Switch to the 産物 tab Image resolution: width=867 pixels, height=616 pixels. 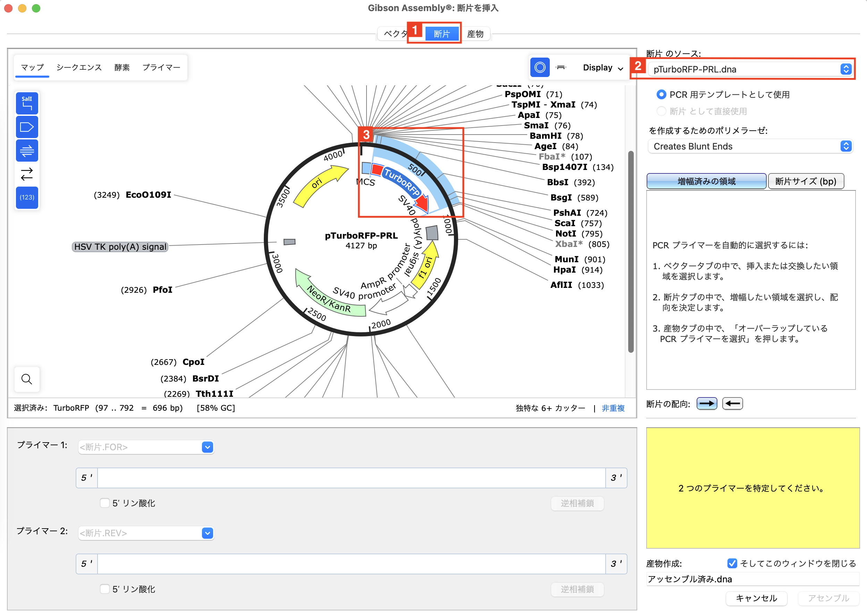pyautogui.click(x=475, y=34)
